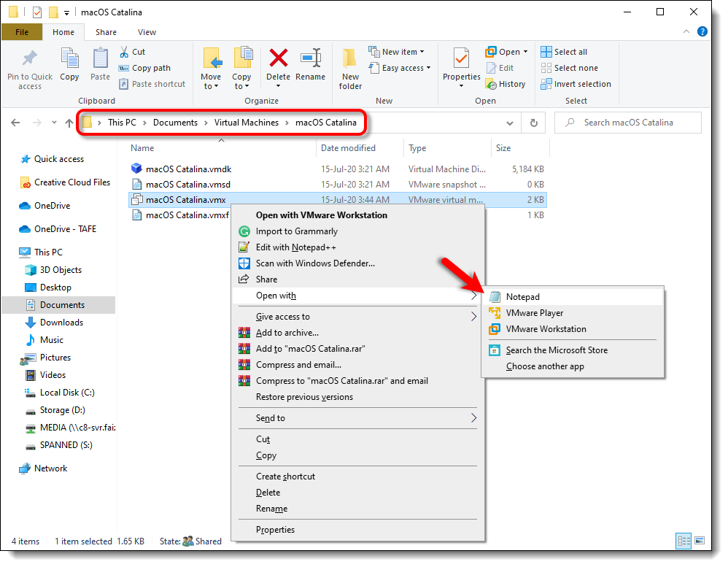Click the refresh button beside address bar
Viewport: 728px width, 567px height.
534,123
